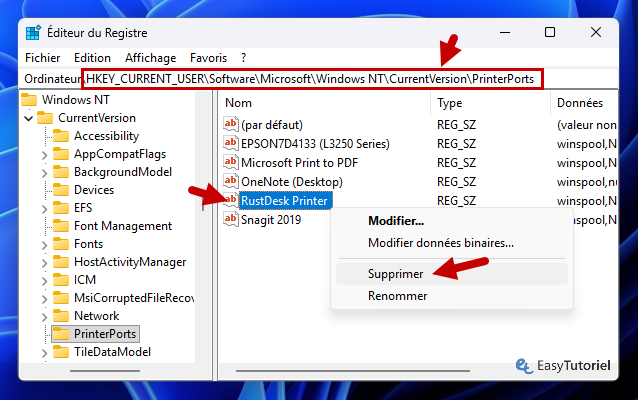Open the Affichage menu

click(x=151, y=58)
